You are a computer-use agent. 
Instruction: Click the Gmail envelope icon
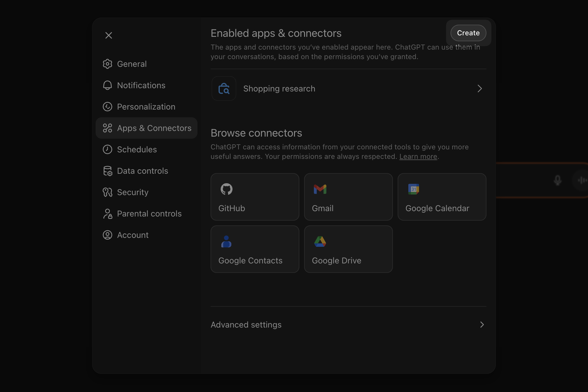click(x=320, y=189)
